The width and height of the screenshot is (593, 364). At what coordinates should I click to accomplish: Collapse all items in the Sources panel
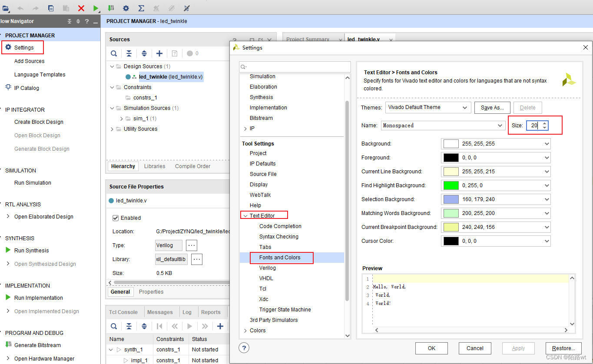click(x=129, y=53)
